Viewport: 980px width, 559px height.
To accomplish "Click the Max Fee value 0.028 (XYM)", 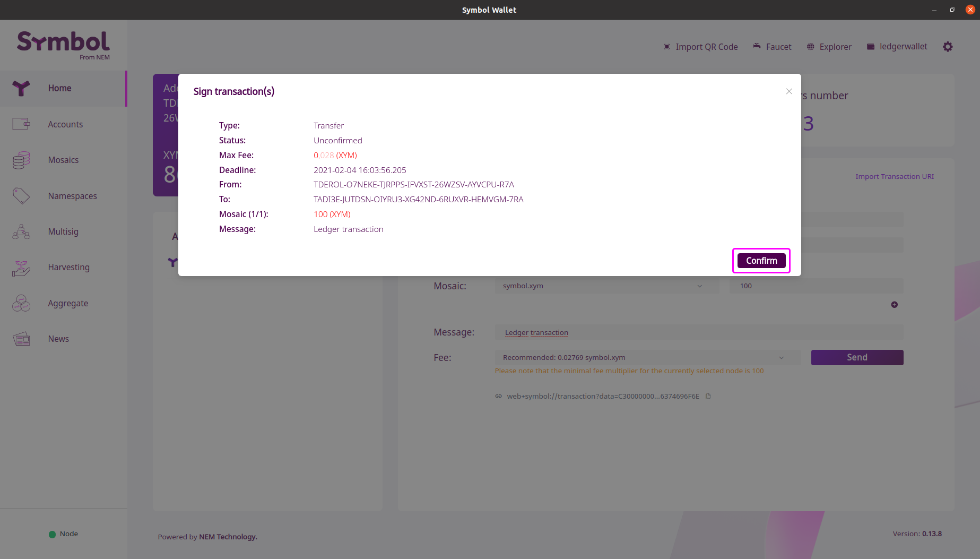I will click(335, 155).
